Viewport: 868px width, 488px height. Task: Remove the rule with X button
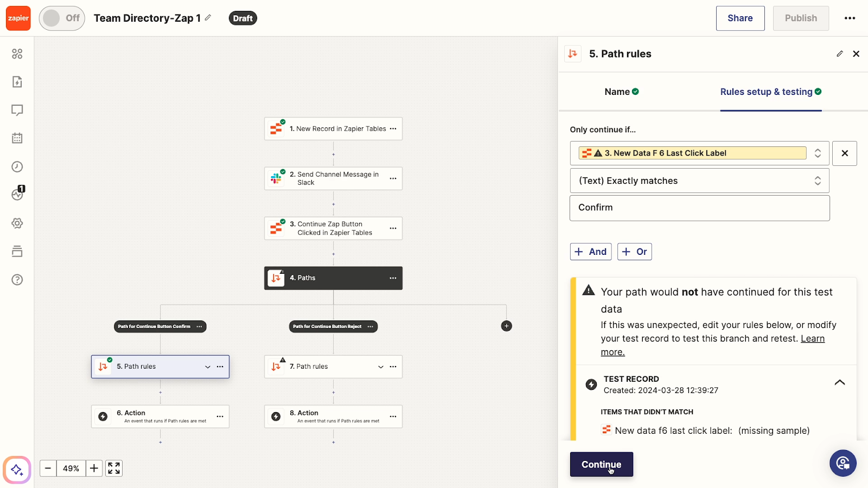[845, 153]
